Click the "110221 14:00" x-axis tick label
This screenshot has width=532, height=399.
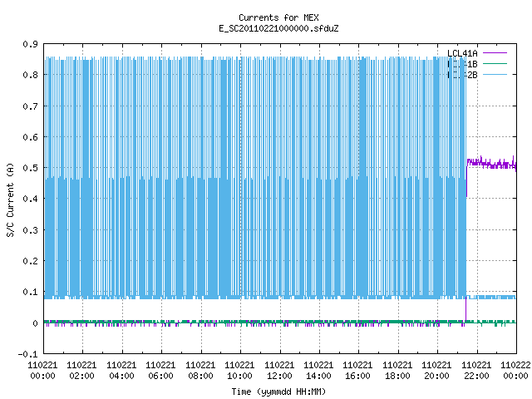[x=318, y=371]
